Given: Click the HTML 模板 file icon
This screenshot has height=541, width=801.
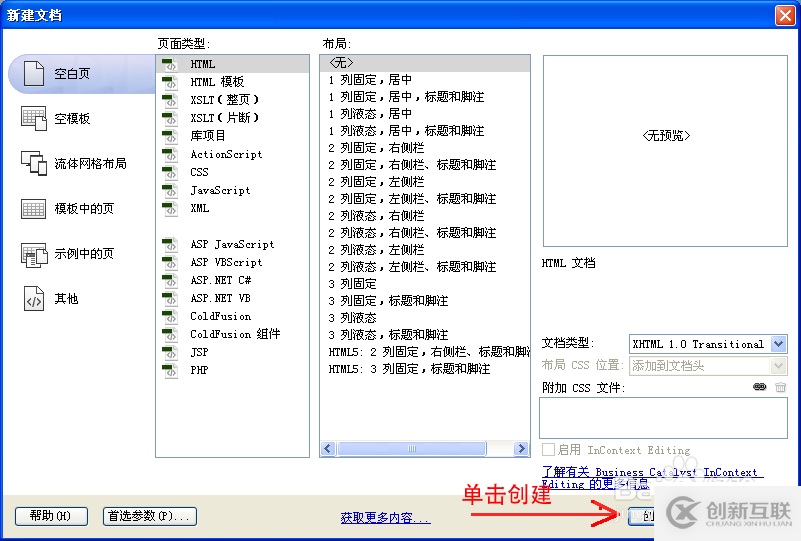Looking at the screenshot, I should coord(170,82).
